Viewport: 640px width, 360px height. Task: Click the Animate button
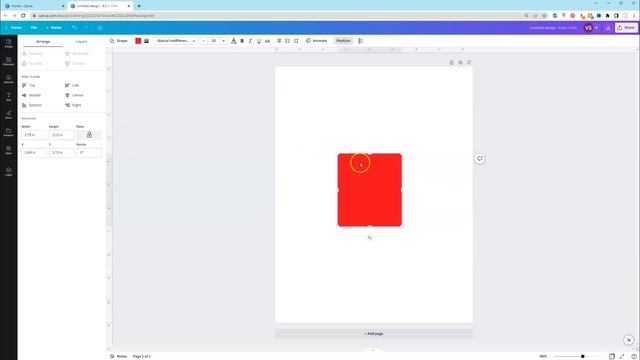316,41
